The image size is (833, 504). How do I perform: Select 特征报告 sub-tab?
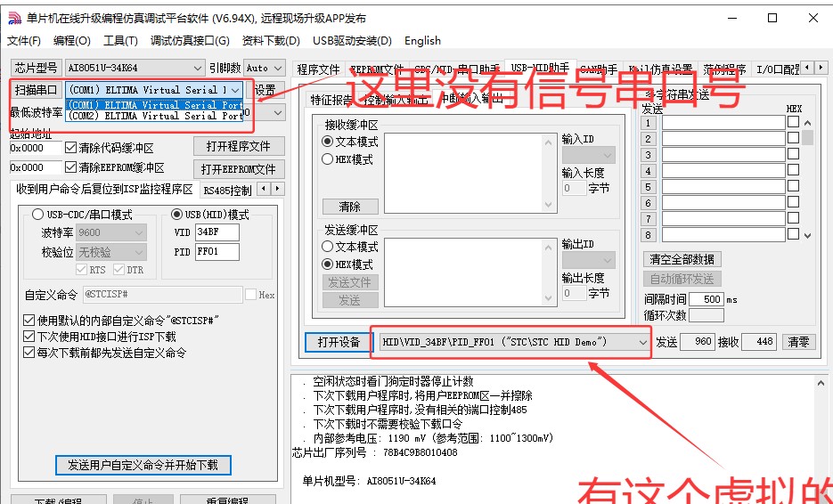point(331,100)
